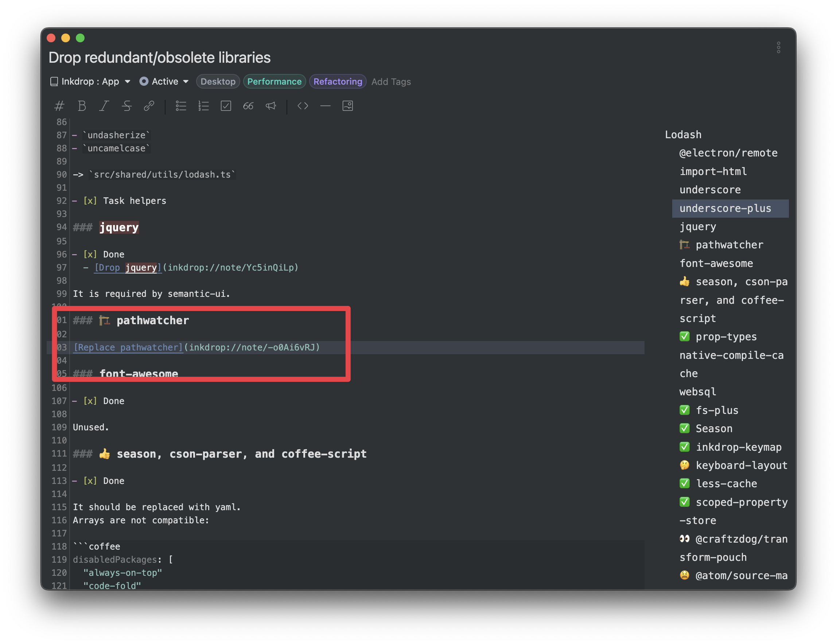Insert a link using toolbar icon

tap(149, 106)
